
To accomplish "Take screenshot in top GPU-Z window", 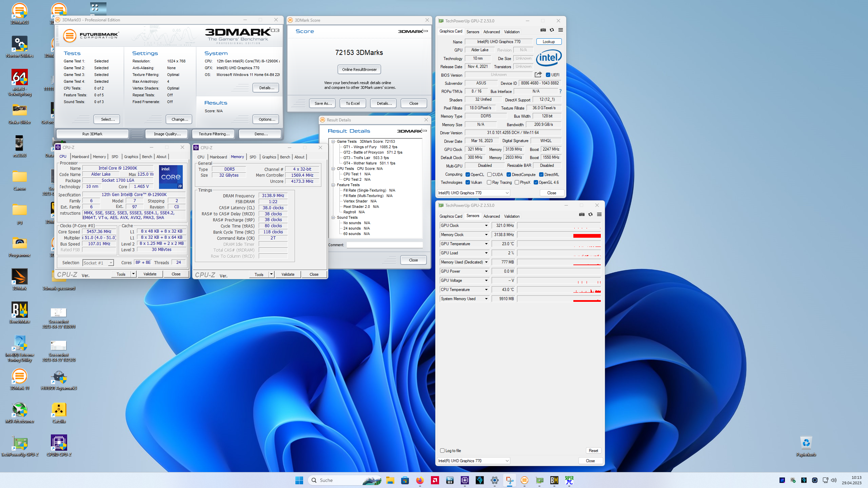I will pos(543,30).
